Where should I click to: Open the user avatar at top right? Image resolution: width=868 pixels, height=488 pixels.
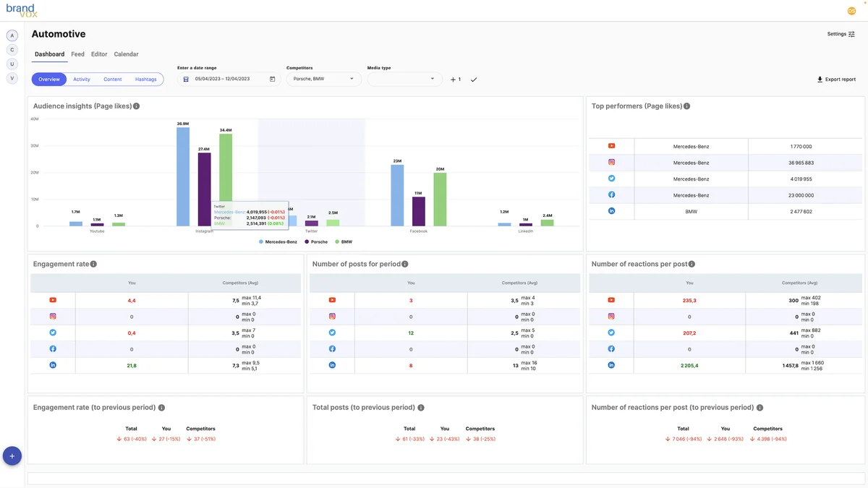pyautogui.click(x=851, y=10)
